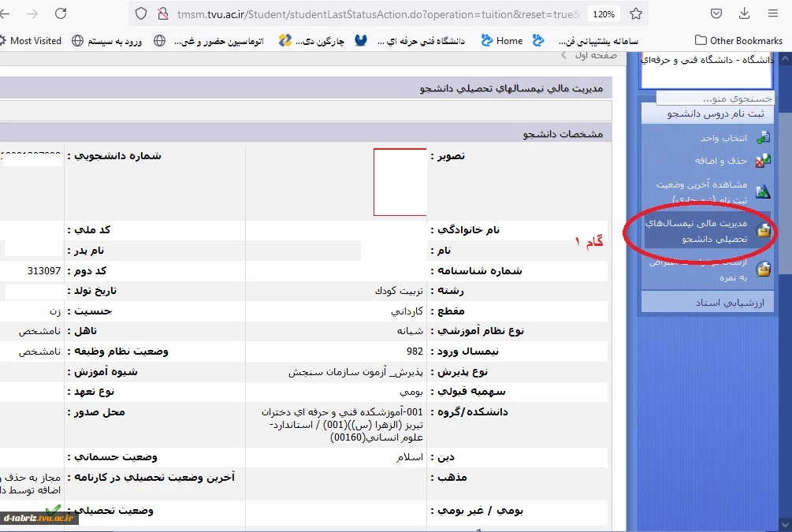Click the sidebar scrollbar up arrow
This screenshot has height=532, width=792.
[x=786, y=58]
